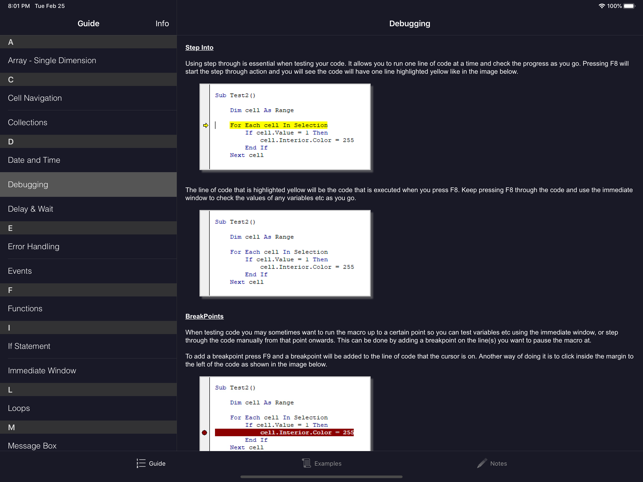
Task: Click the yellow step arrow in code margin
Action: click(205, 125)
